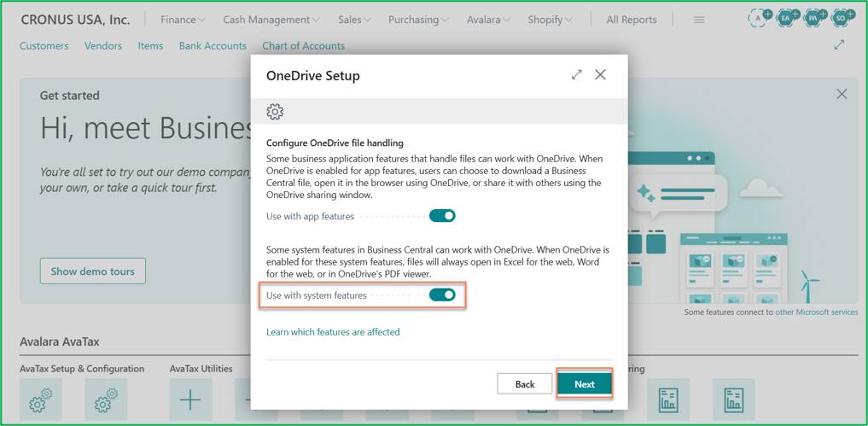Toggle Use with system features switch
The image size is (868, 426).
tap(442, 295)
